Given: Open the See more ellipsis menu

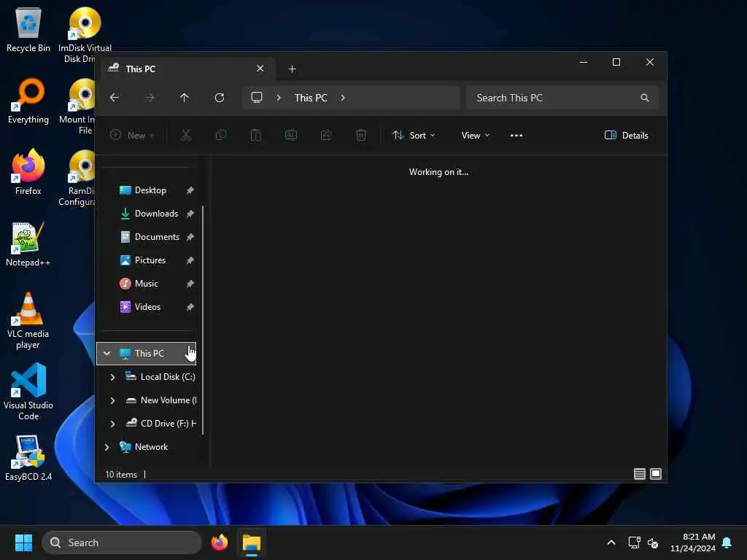Looking at the screenshot, I should (516, 135).
